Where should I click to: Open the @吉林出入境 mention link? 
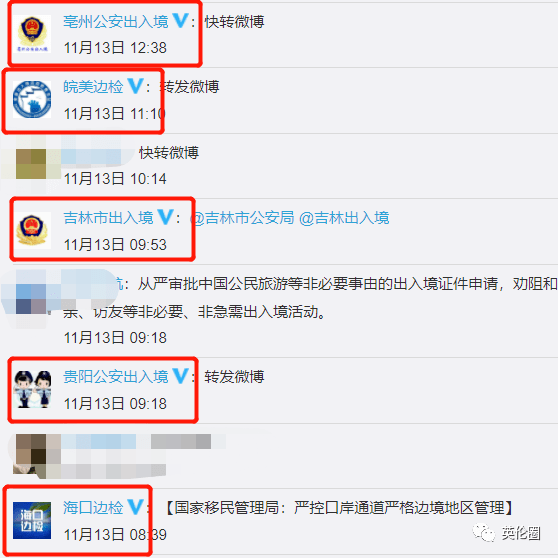(x=344, y=218)
